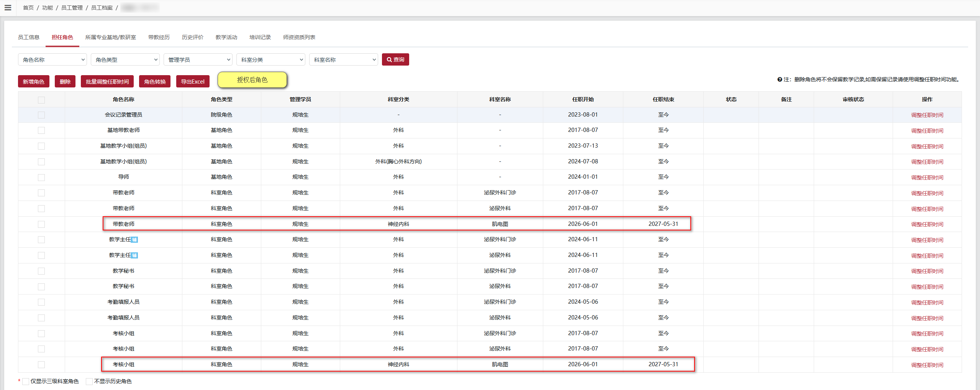Click 调整任职时间 for 外科(胸心外科方向) row
The width and height of the screenshot is (980, 390).
tap(927, 162)
